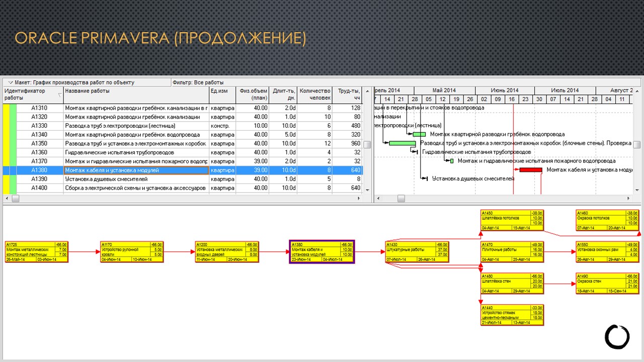
Task: Click the "Физ.объем (план)" column header
Action: tap(252, 95)
